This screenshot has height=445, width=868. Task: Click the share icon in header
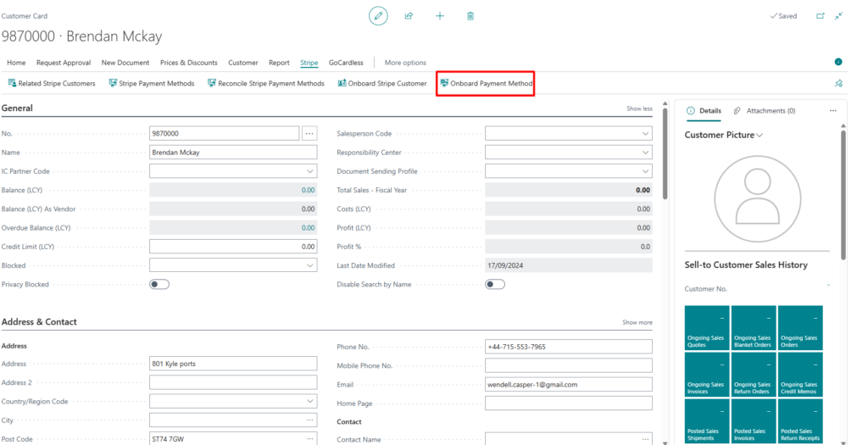pos(409,16)
